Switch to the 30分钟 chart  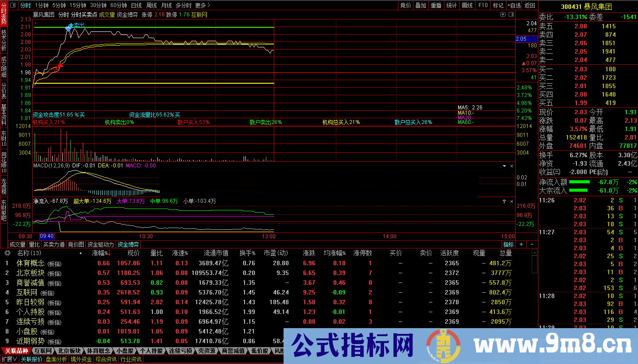pyautogui.click(x=98, y=5)
